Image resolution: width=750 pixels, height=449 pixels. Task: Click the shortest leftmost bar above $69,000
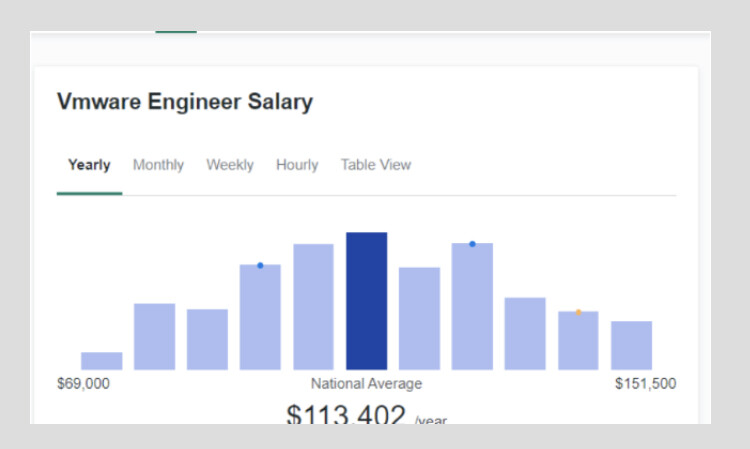click(101, 361)
